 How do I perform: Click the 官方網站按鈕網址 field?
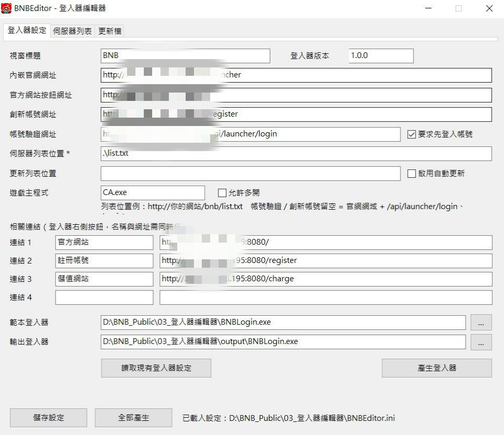296,95
